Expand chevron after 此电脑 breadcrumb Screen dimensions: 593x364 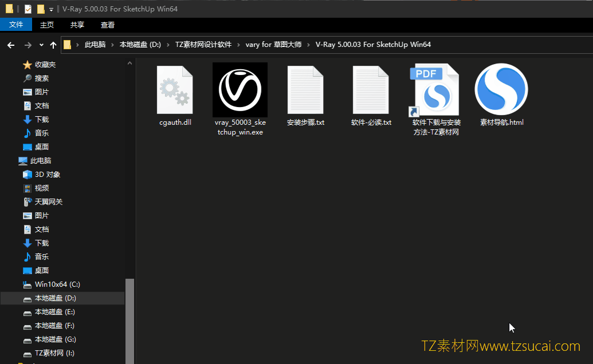pyautogui.click(x=112, y=45)
